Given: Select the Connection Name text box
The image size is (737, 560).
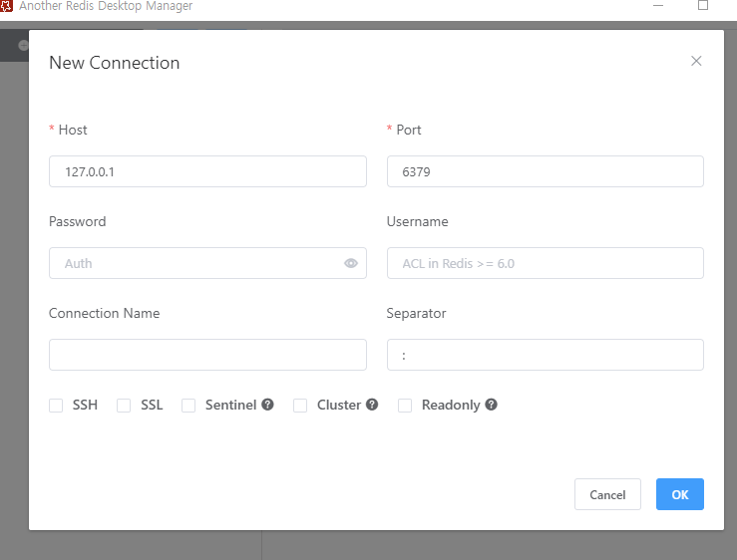Looking at the screenshot, I should point(207,355).
